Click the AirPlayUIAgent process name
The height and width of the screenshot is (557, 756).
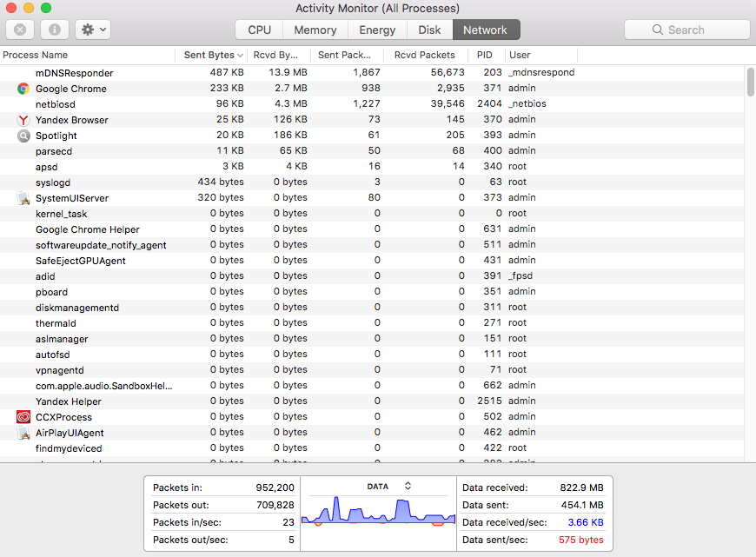pos(70,433)
